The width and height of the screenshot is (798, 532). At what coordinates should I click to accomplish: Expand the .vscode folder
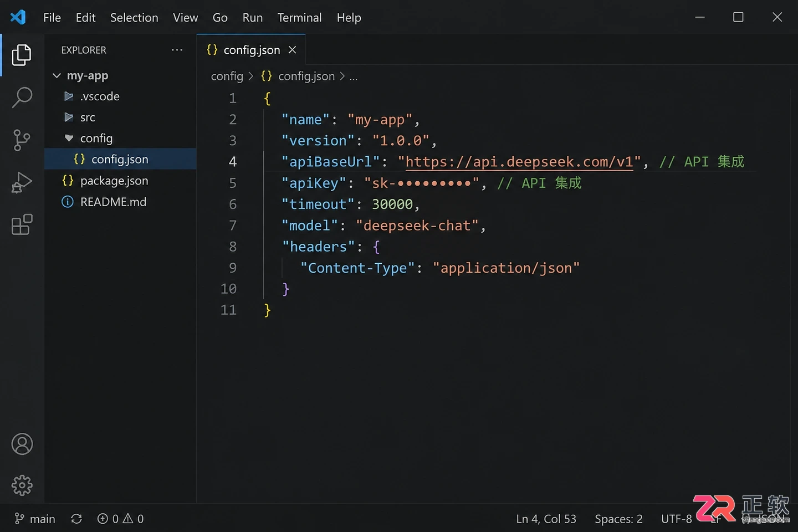(69, 96)
